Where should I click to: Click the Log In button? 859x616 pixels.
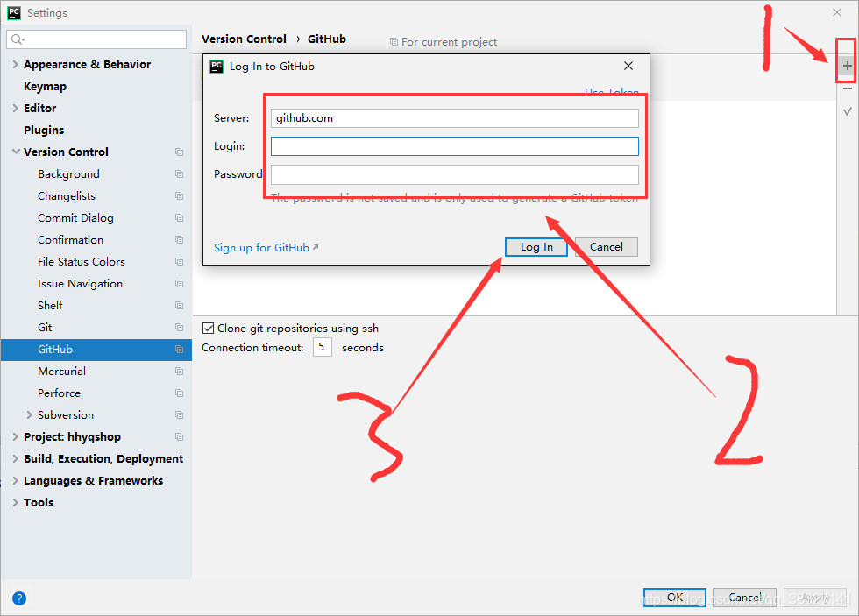[x=536, y=247]
